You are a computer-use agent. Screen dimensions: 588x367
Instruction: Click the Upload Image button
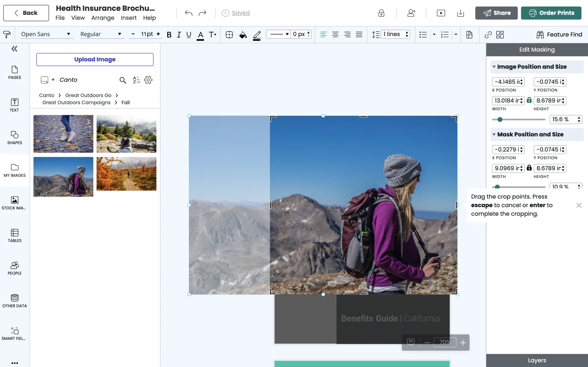[95, 59]
